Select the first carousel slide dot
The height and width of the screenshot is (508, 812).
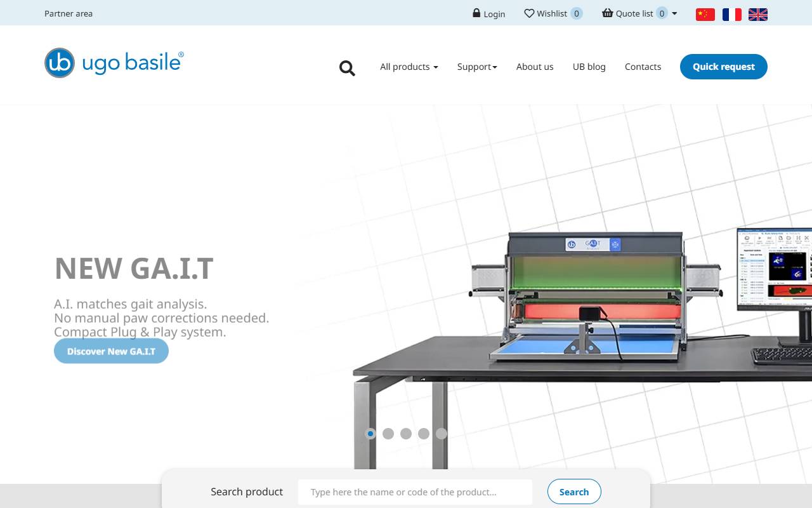pos(370,434)
